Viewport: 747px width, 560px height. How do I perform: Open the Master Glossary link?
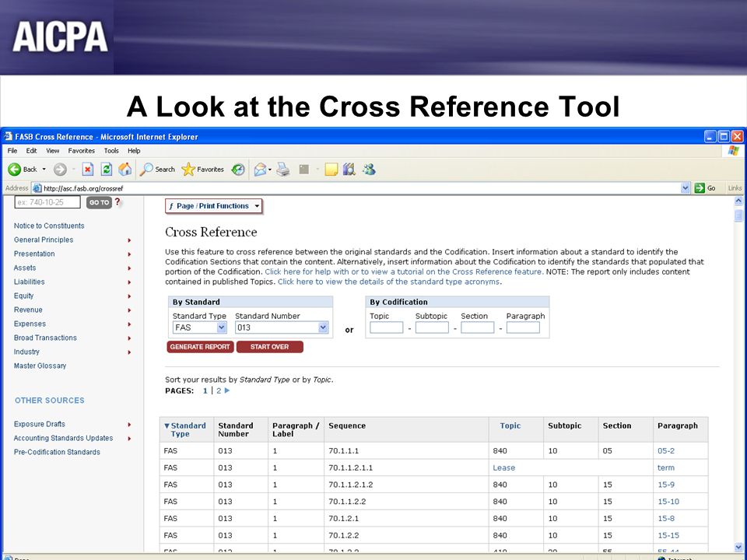[40, 366]
